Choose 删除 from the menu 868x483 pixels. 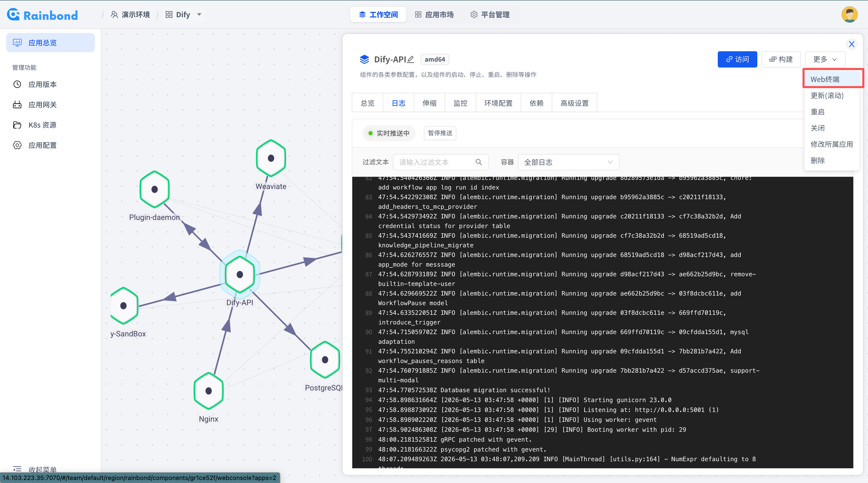point(832,160)
